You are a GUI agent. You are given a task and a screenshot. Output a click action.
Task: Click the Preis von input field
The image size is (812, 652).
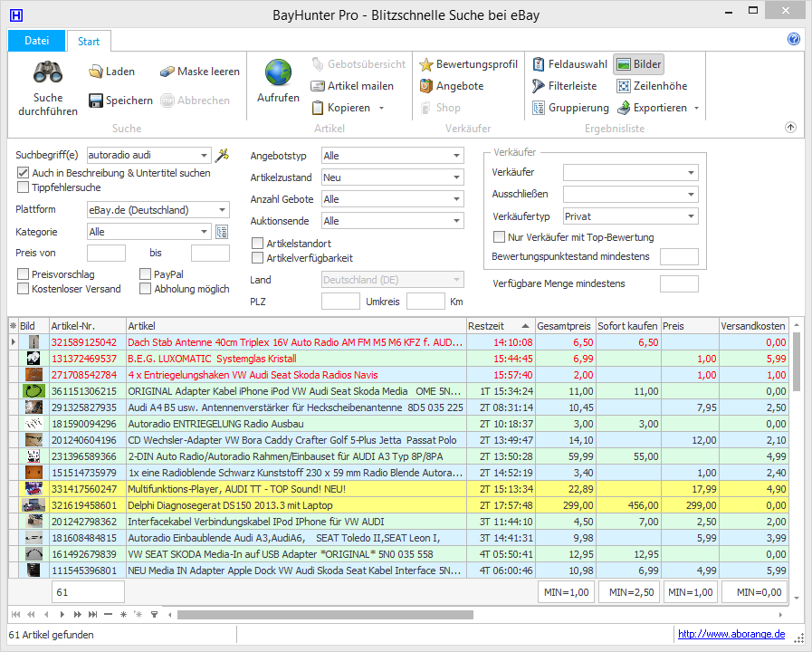point(106,254)
